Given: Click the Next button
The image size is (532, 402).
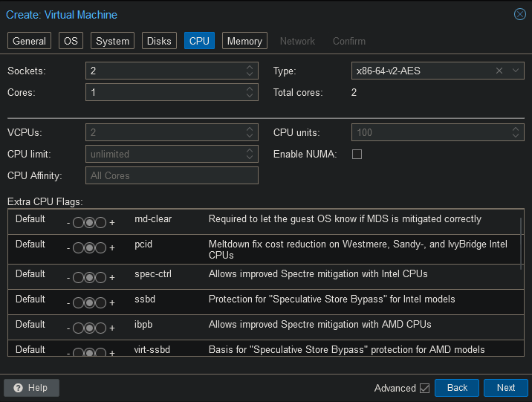Looking at the screenshot, I should (x=505, y=388).
